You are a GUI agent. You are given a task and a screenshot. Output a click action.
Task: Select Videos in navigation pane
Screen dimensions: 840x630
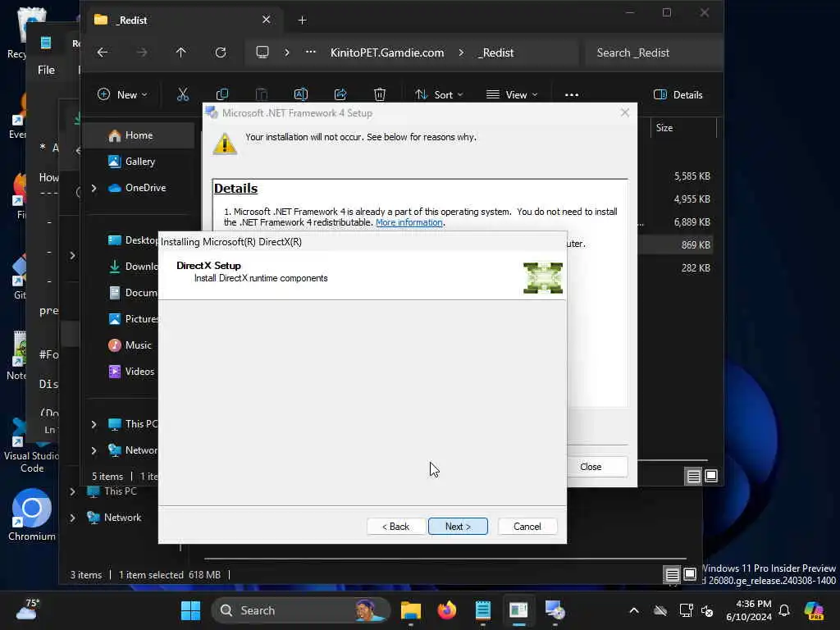point(139,372)
